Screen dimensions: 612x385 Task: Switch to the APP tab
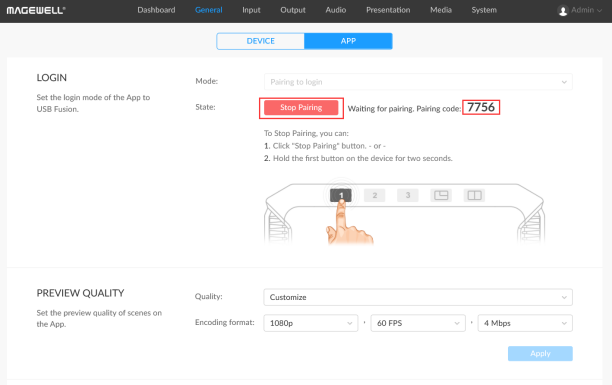348,41
